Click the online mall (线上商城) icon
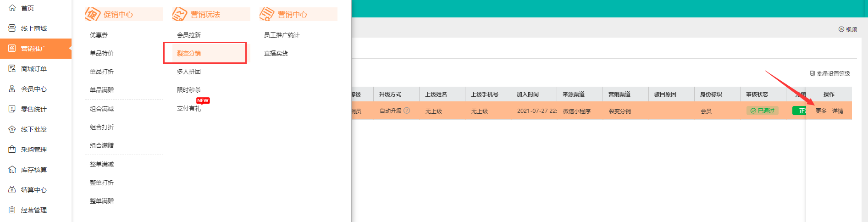 coord(12,28)
